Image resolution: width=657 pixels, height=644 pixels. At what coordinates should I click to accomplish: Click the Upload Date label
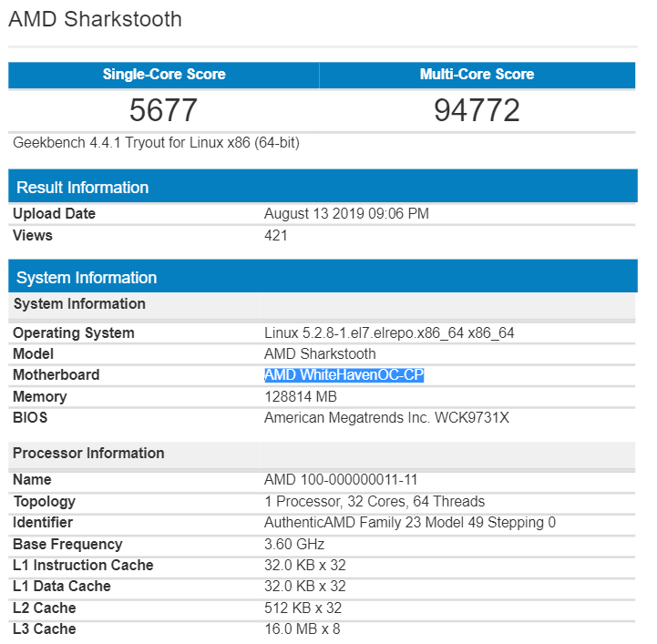55,213
